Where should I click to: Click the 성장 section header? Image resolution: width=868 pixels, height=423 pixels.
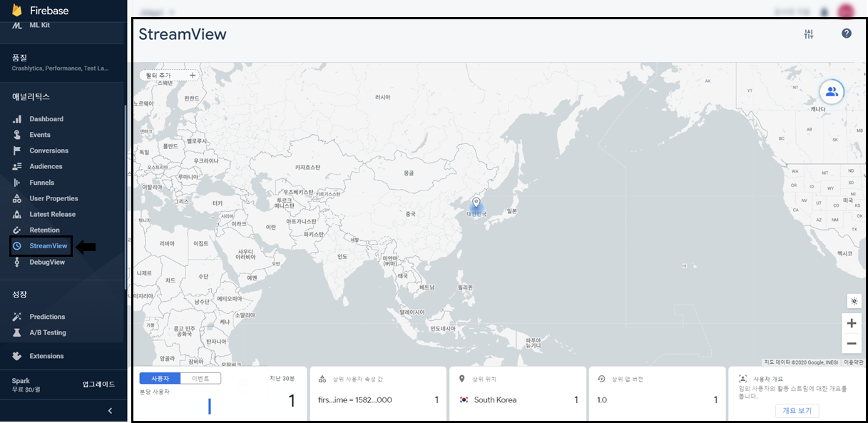click(x=19, y=294)
